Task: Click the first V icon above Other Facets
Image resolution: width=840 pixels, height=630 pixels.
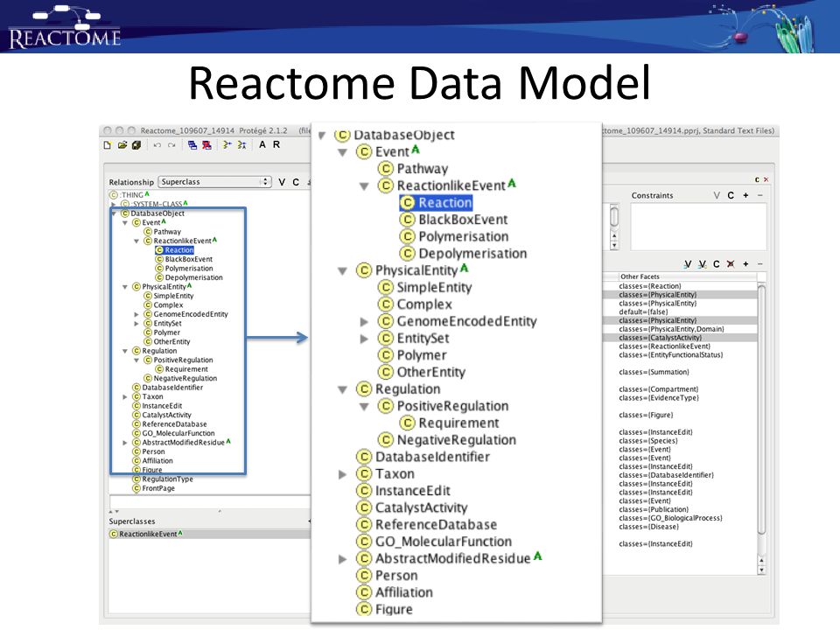Action: (x=688, y=264)
